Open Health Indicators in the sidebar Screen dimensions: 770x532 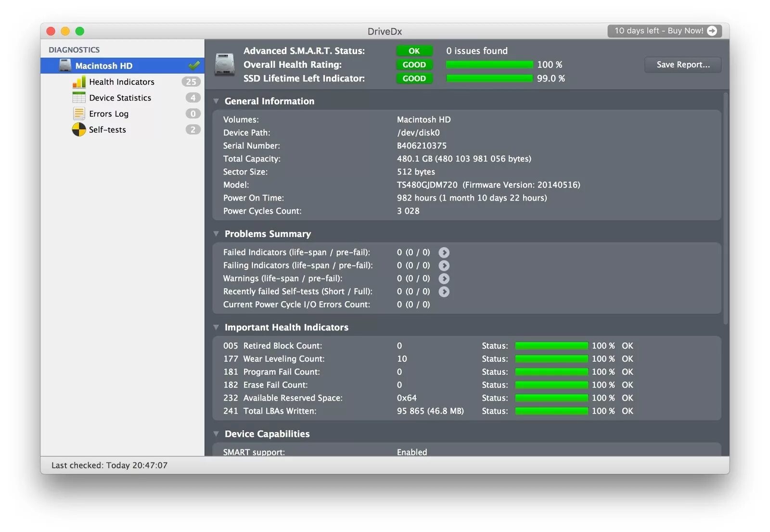point(123,82)
